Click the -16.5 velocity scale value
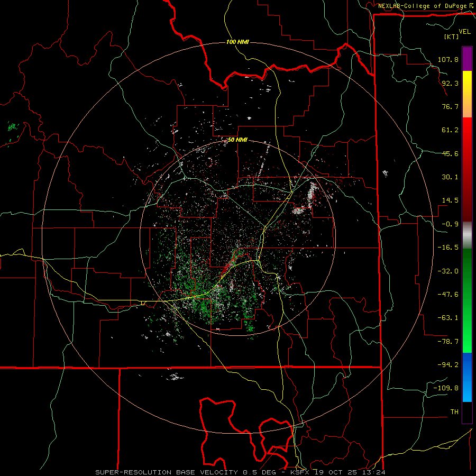The width and height of the screenshot is (476, 476). [448, 248]
